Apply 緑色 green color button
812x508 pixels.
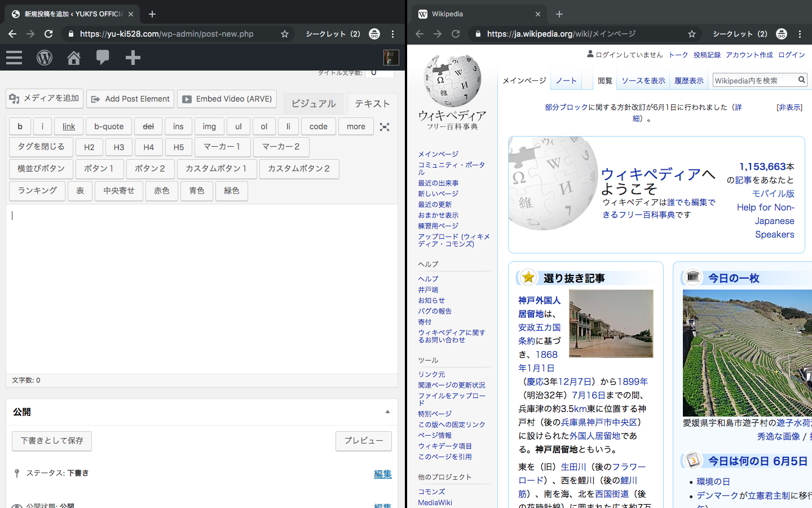click(x=232, y=191)
